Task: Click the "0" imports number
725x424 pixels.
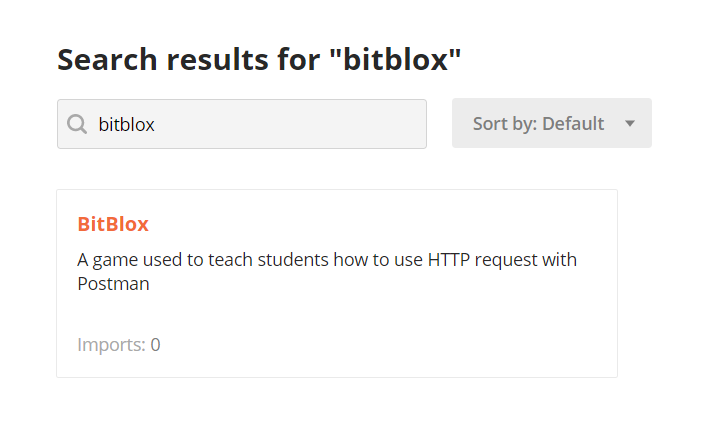Action: pos(156,345)
